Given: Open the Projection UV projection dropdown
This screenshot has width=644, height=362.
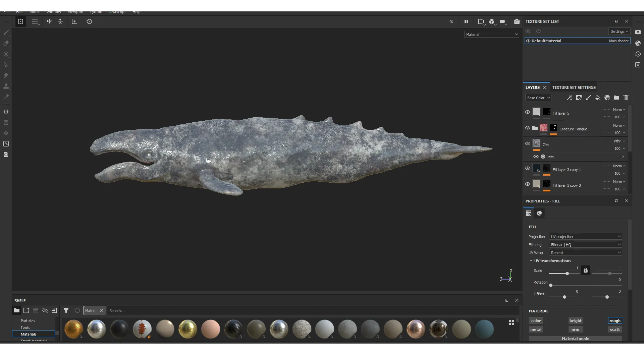Looking at the screenshot, I should pyautogui.click(x=586, y=237).
